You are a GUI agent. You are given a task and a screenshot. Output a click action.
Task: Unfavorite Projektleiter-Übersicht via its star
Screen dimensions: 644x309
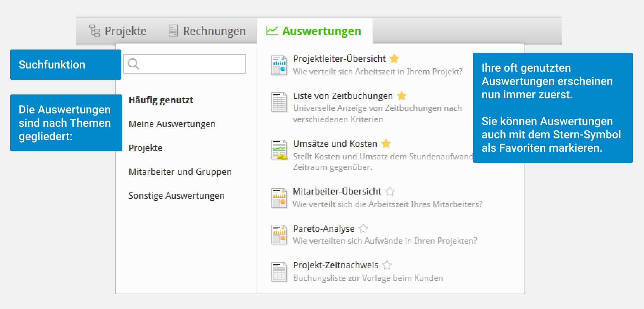point(394,58)
